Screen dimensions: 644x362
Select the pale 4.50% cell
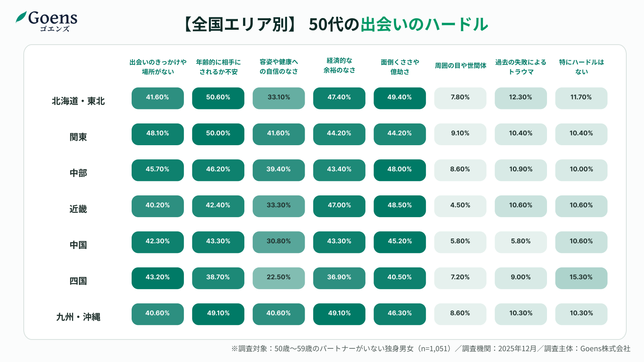460,206
